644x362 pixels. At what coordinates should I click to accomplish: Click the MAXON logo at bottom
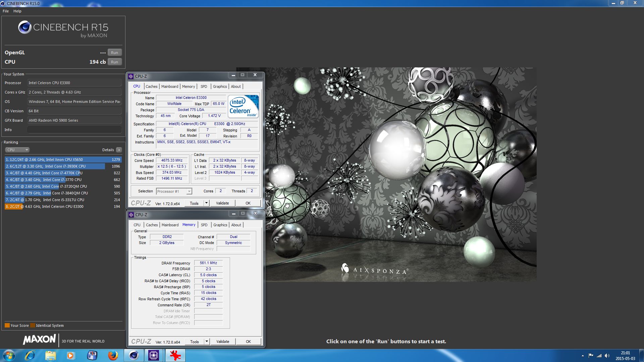click(x=39, y=340)
